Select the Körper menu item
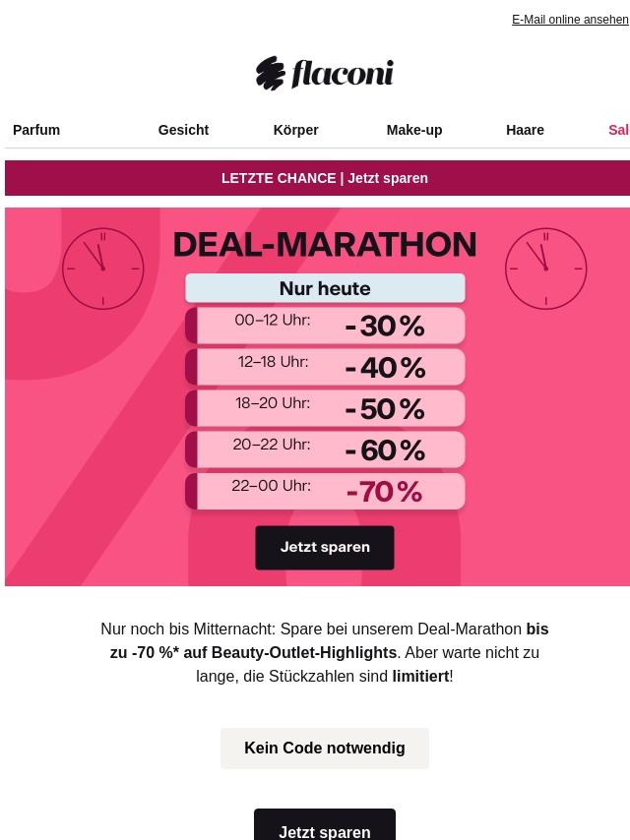The width and height of the screenshot is (630, 840). point(296,130)
